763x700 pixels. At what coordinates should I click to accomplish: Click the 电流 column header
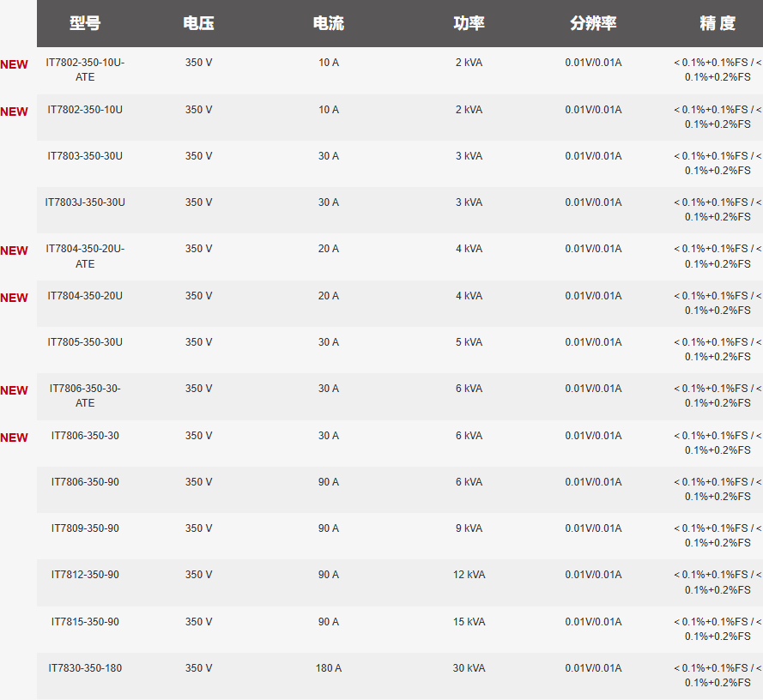tap(329, 23)
